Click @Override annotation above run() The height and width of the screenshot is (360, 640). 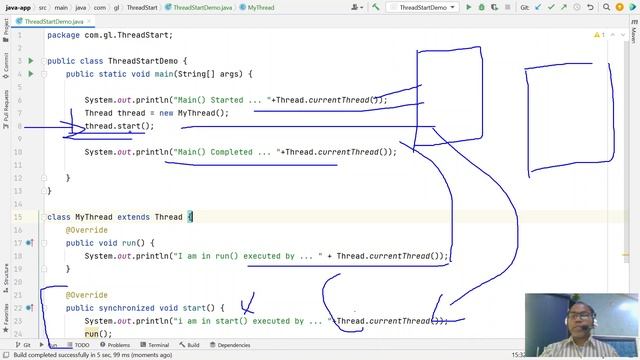[x=87, y=230]
